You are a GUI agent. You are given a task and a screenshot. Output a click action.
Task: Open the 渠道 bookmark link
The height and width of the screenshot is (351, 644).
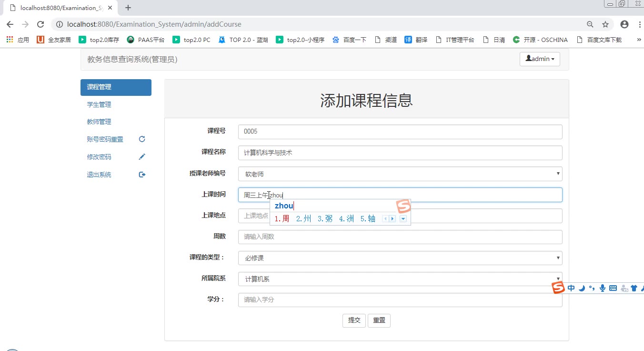click(x=386, y=40)
